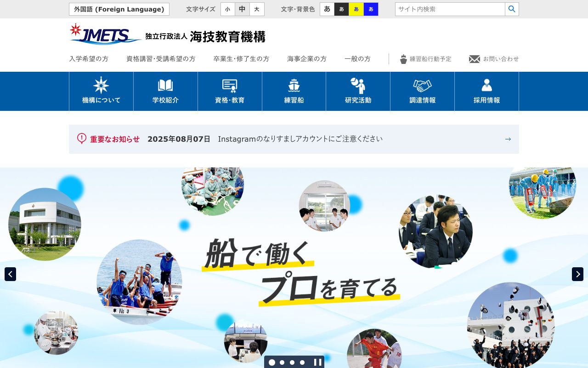This screenshot has height=368, width=588.
Task: Click the 学校紹介 book icon
Action: (165, 86)
